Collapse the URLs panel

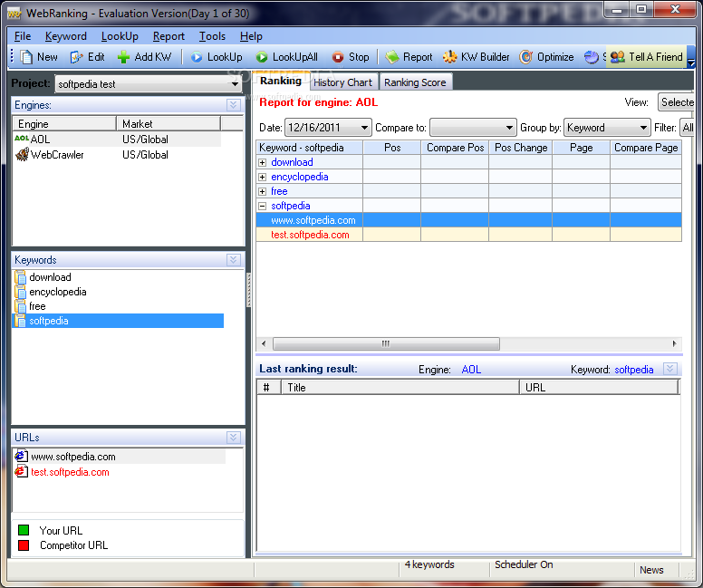233,438
